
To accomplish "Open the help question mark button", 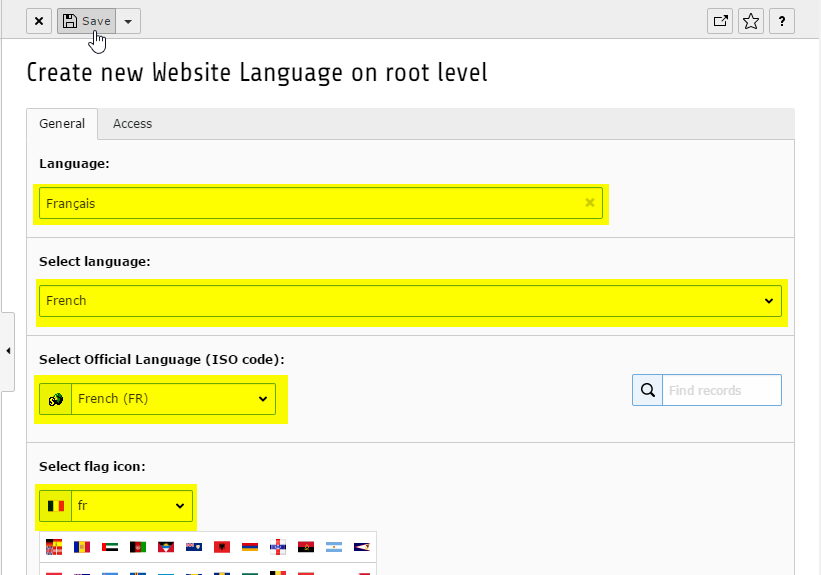I will 782,21.
